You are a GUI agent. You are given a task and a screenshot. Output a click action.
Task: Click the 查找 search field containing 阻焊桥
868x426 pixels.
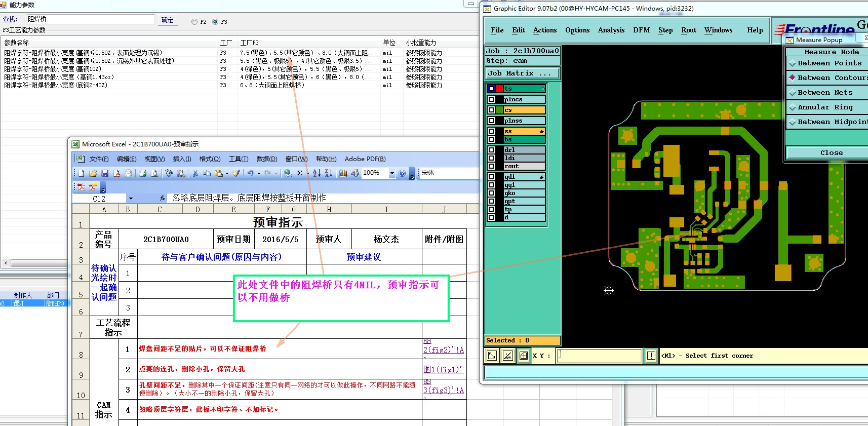[x=90, y=19]
